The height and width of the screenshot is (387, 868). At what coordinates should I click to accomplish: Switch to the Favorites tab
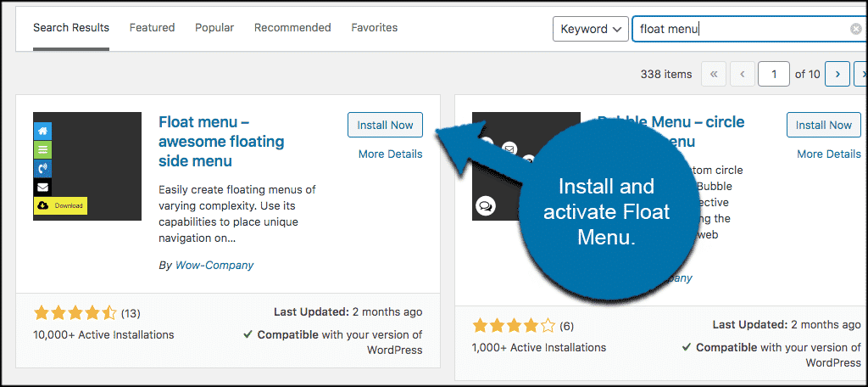pyautogui.click(x=374, y=28)
